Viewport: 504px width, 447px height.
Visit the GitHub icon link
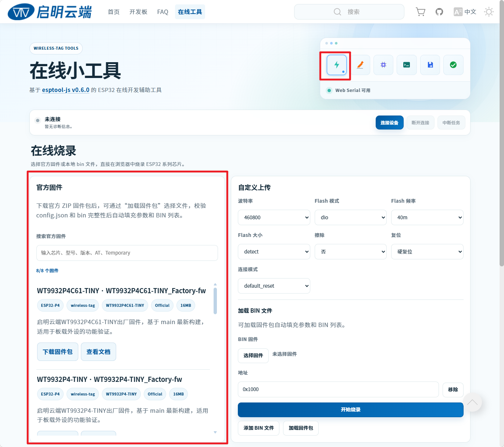point(439,12)
